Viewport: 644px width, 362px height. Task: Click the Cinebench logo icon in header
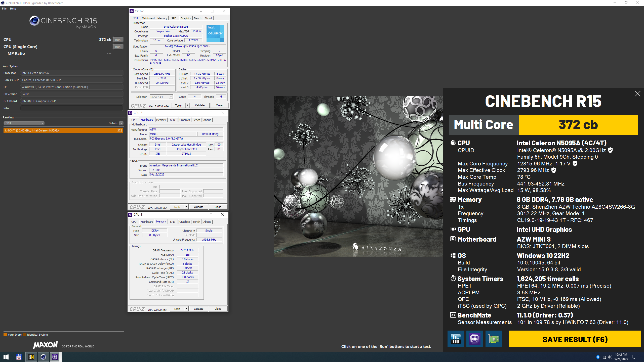tap(34, 21)
